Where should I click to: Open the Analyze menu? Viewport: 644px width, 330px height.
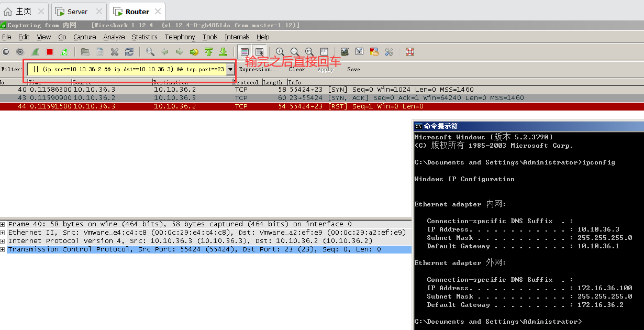(x=114, y=37)
